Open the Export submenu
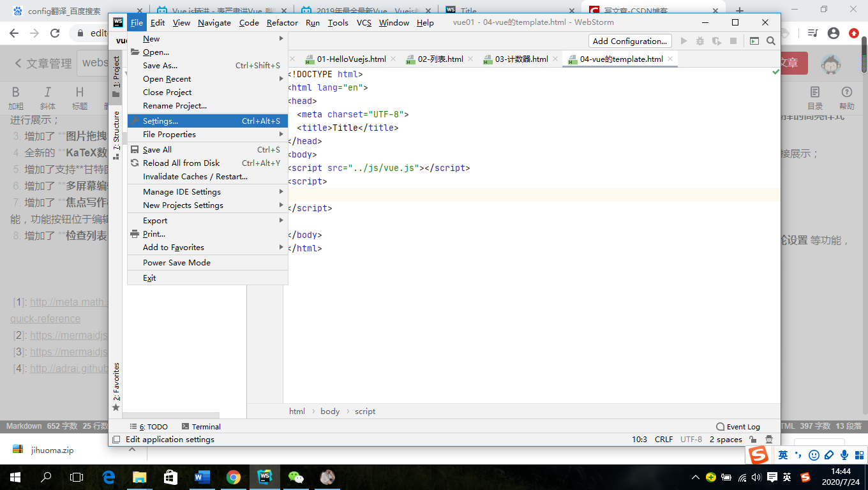 (x=207, y=221)
